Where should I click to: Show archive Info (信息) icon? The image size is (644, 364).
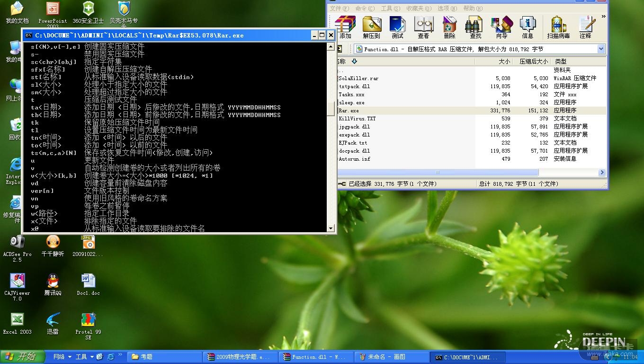pyautogui.click(x=528, y=27)
